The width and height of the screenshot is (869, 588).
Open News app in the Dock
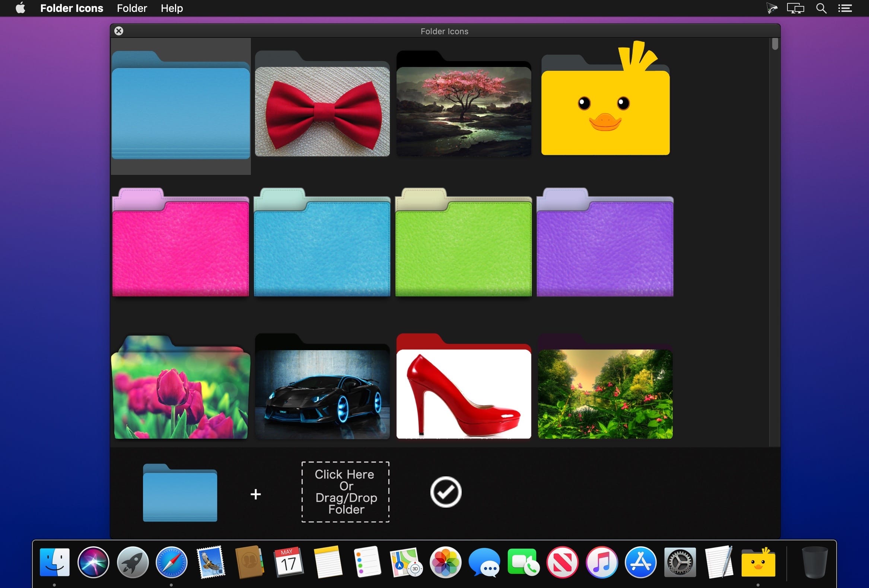point(562,562)
